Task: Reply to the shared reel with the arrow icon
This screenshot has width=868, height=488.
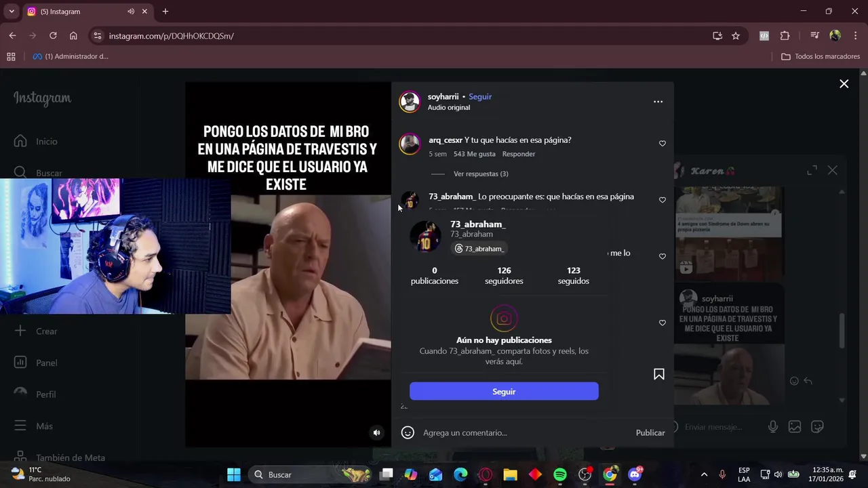Action: 808,381
